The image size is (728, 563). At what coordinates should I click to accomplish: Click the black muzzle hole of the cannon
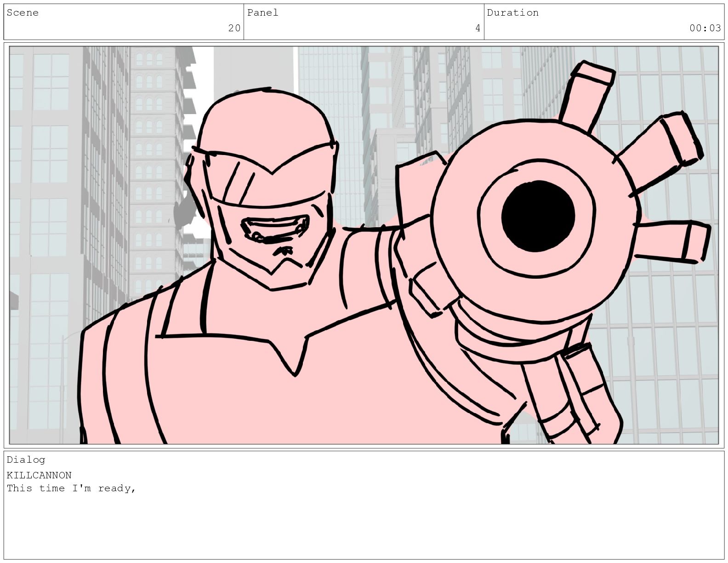pyautogui.click(x=538, y=216)
